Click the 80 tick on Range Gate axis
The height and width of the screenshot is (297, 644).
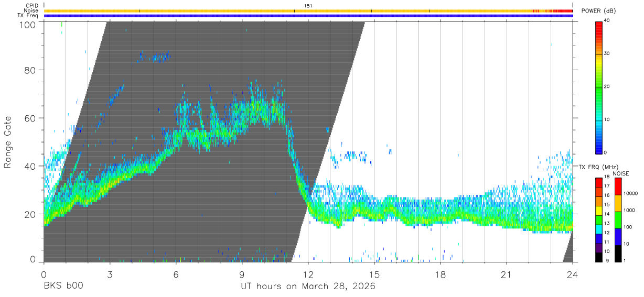coord(30,70)
